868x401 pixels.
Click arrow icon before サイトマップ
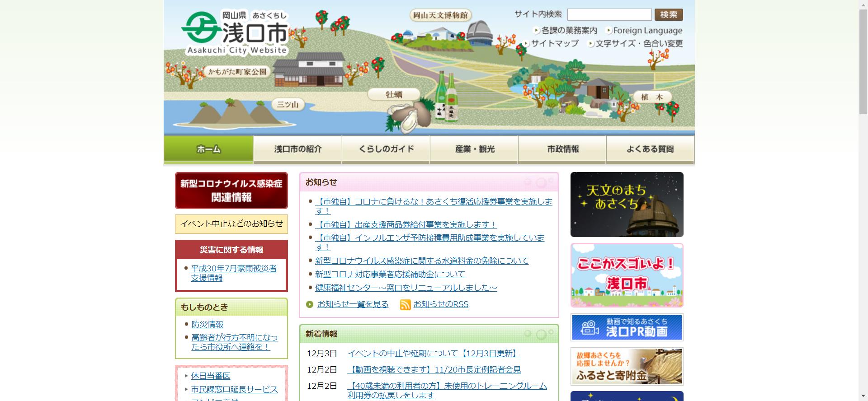526,44
